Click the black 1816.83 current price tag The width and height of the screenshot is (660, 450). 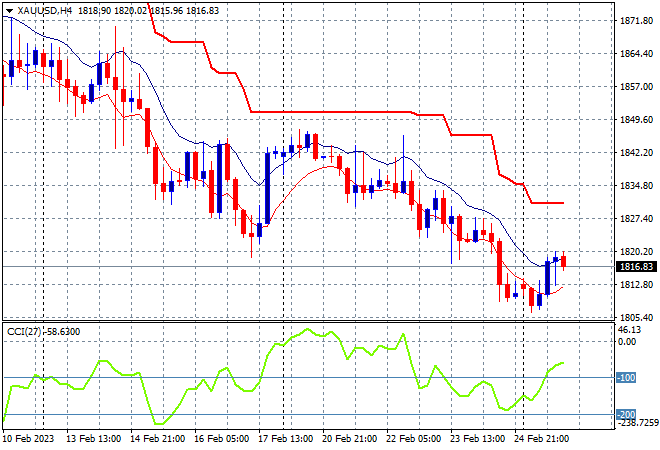[x=636, y=266]
